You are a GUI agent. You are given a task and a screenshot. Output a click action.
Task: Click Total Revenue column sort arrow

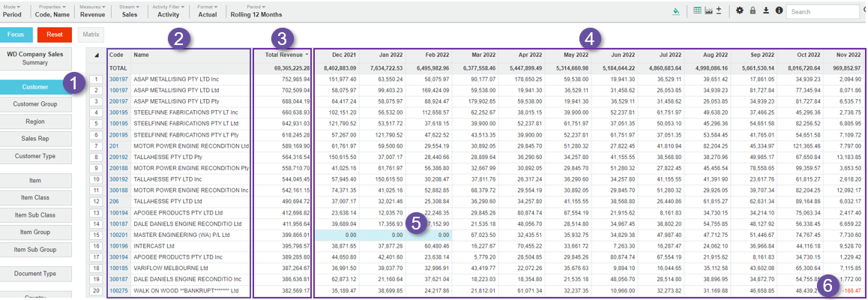(306, 55)
